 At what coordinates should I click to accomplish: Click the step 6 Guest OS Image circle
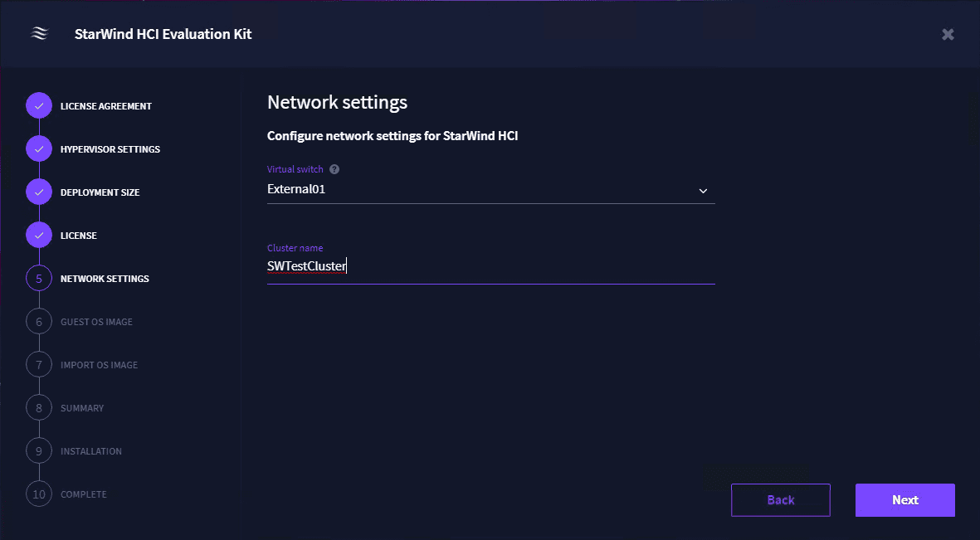[x=39, y=322]
